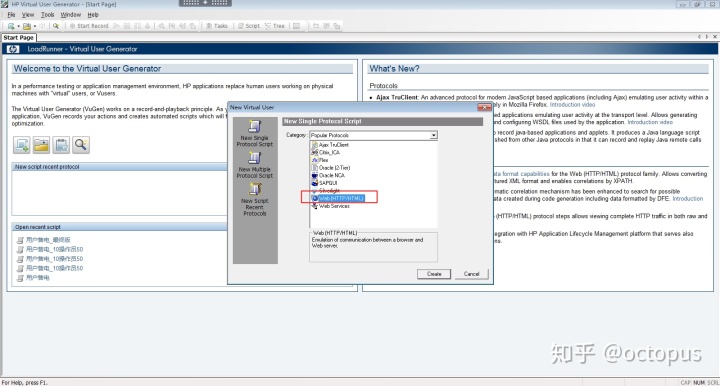The width and height of the screenshot is (720, 386).
Task: Open Tasks from the toolbar
Action: coord(217,26)
